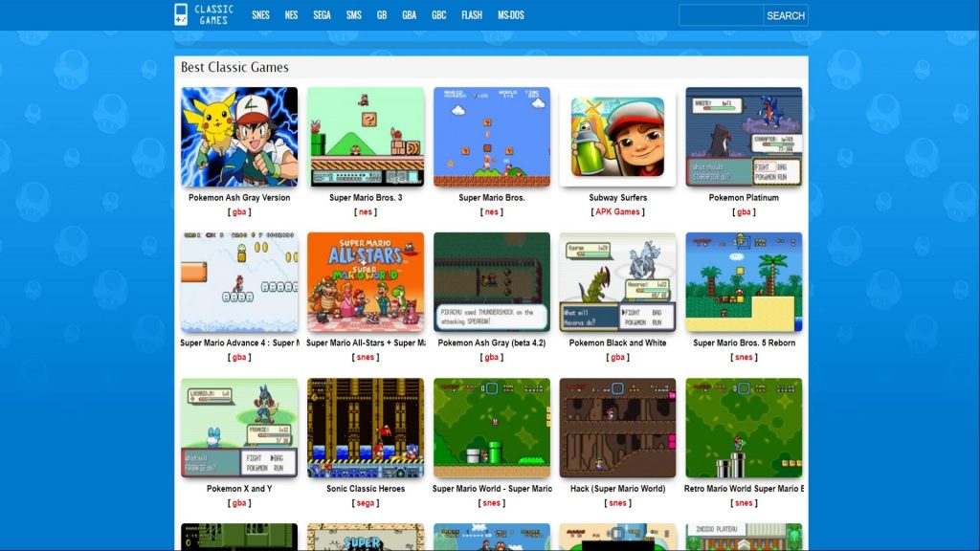Open the NES games section
Image resolution: width=980 pixels, height=551 pixels.
[292, 14]
